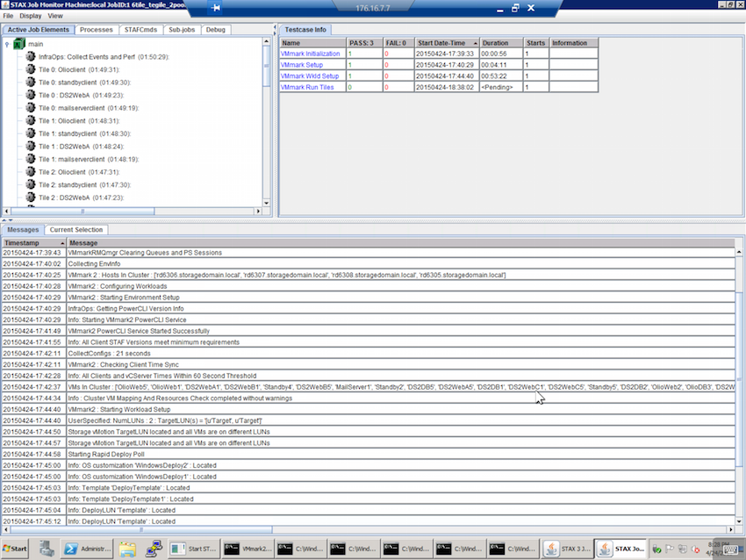Click the messages scroll down arrow
The width and height of the screenshot is (746, 560).
(x=739, y=521)
